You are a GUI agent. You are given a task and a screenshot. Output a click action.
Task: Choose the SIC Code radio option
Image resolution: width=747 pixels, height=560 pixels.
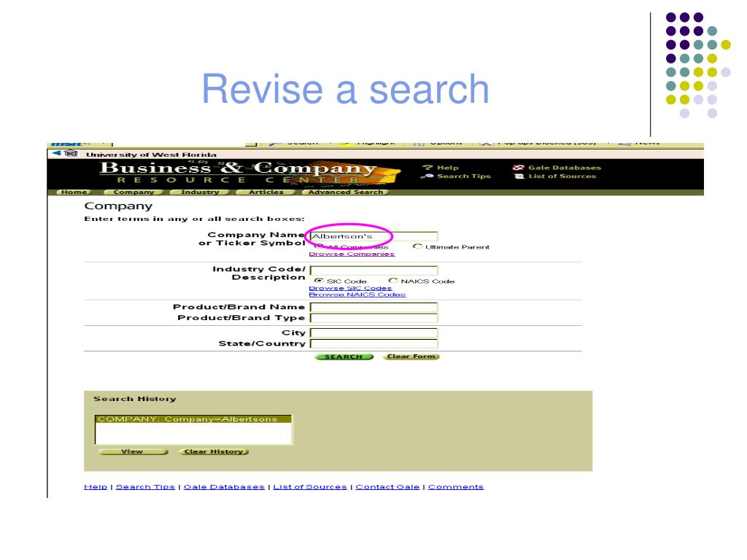pyautogui.click(x=319, y=281)
